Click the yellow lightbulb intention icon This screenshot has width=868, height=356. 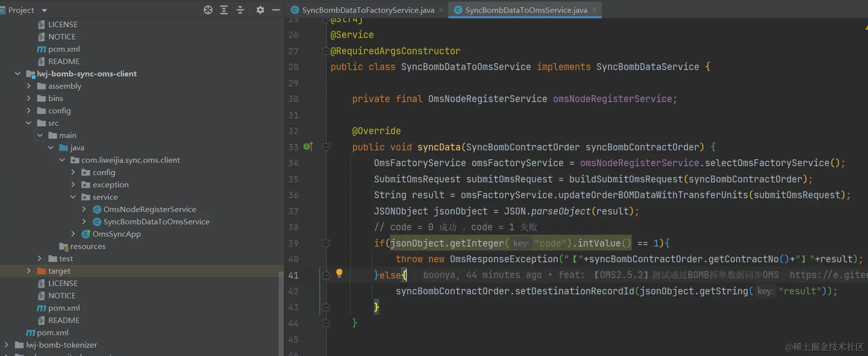[x=339, y=273]
